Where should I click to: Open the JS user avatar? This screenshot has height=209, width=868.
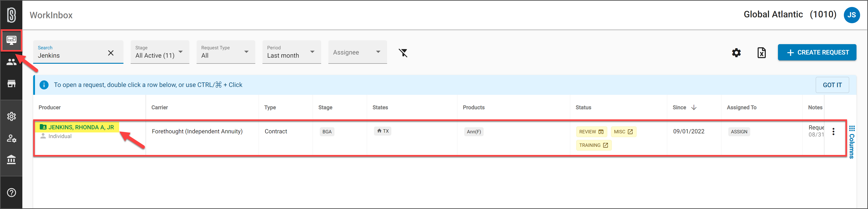click(x=852, y=15)
